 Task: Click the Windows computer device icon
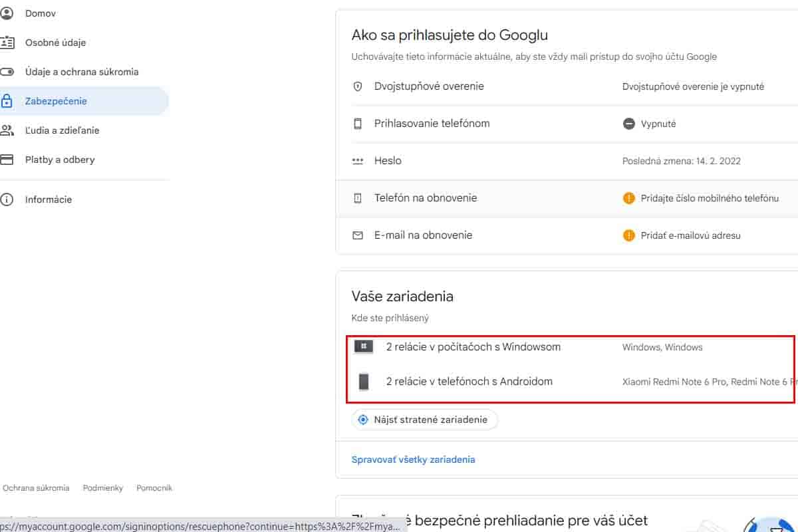coord(363,346)
